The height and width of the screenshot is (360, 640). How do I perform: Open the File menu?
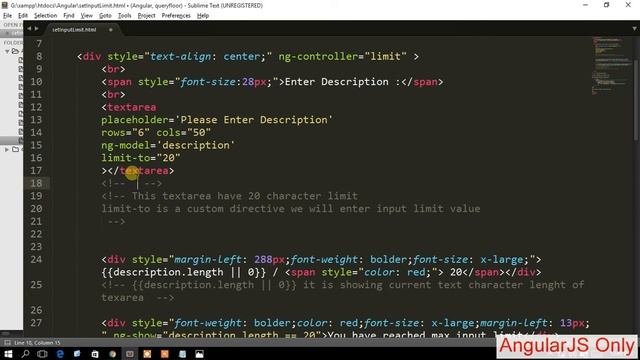(7, 16)
